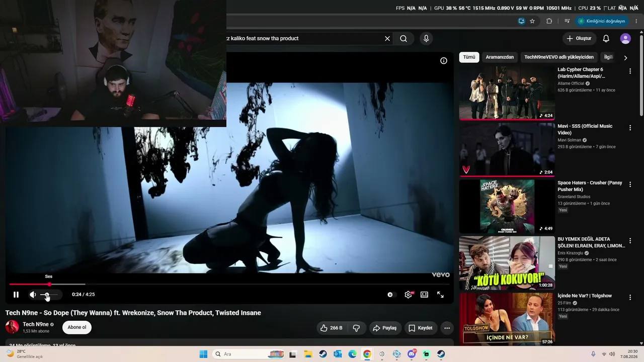This screenshot has height=362, width=644.
Task: Like the video showing 266 B likes
Action: (x=332, y=328)
